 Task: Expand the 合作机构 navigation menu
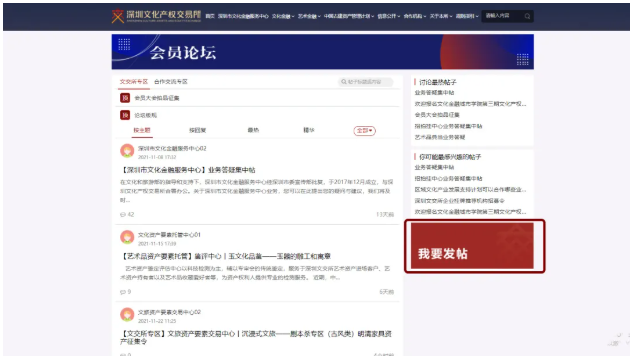pyautogui.click(x=415, y=16)
